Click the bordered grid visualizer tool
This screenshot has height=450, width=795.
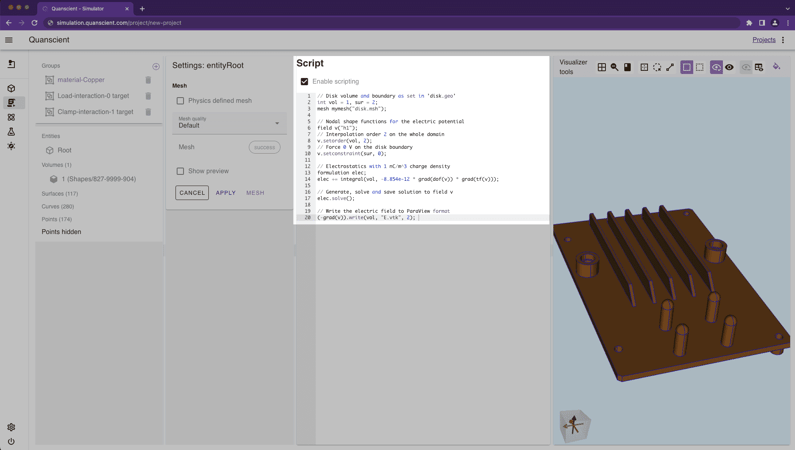(x=644, y=67)
